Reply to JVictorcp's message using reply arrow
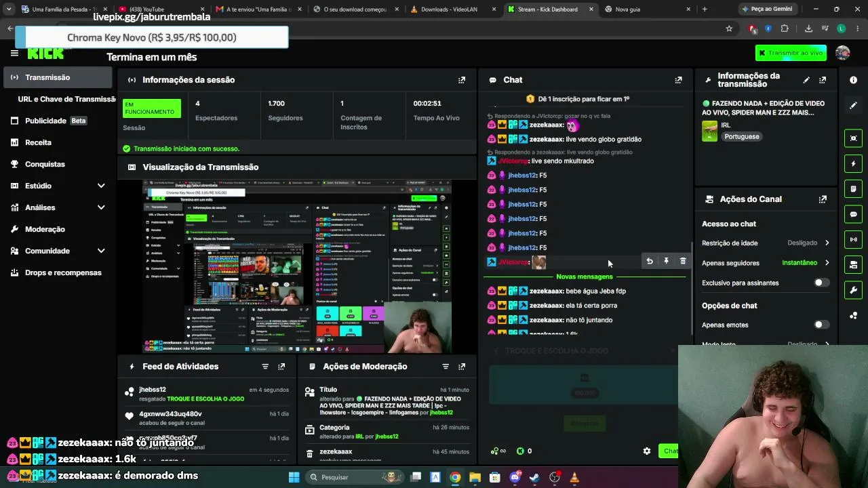 [650, 262]
